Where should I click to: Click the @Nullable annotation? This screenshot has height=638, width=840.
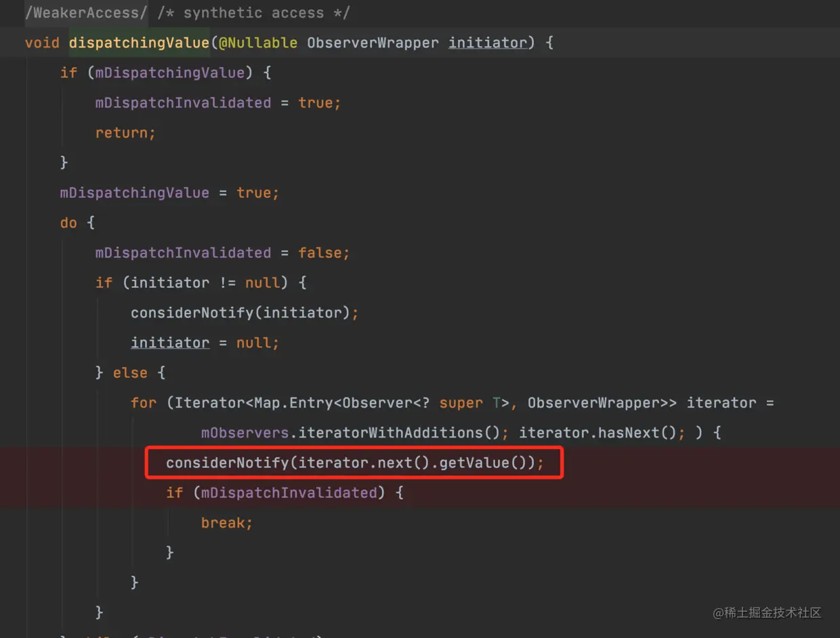pos(258,43)
